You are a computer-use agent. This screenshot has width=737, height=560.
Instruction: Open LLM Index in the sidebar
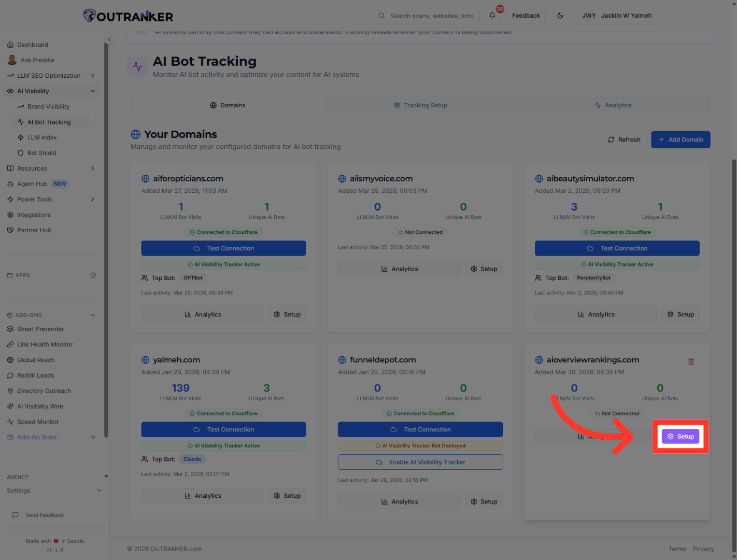42,137
